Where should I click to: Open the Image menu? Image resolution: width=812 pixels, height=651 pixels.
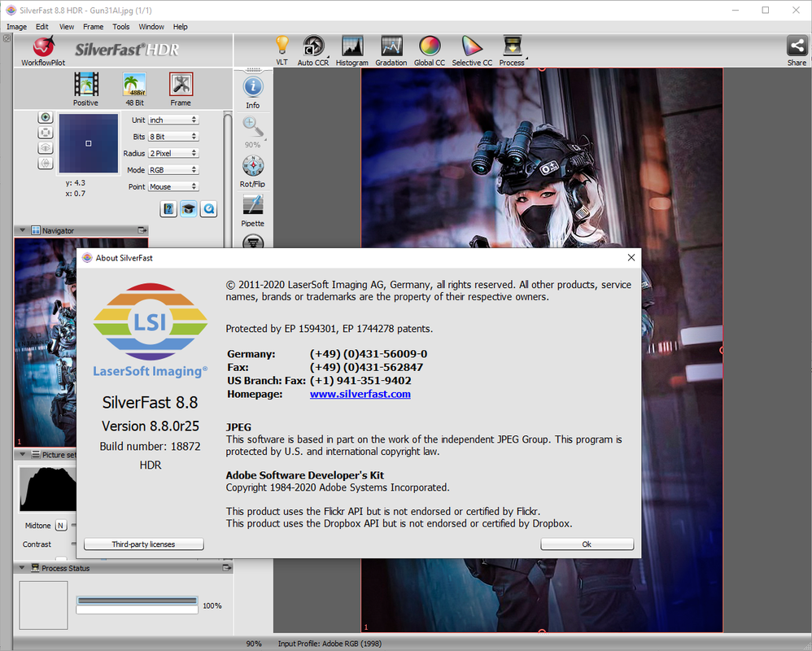pyautogui.click(x=16, y=26)
